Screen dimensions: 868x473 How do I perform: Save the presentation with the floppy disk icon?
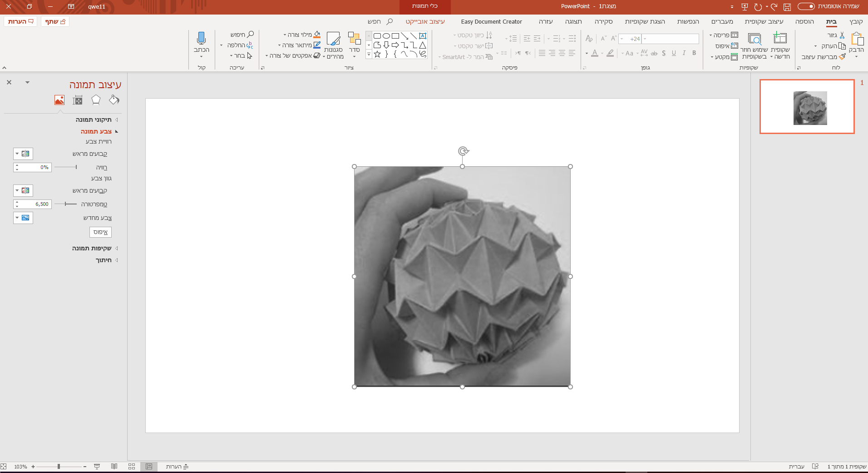(787, 7)
